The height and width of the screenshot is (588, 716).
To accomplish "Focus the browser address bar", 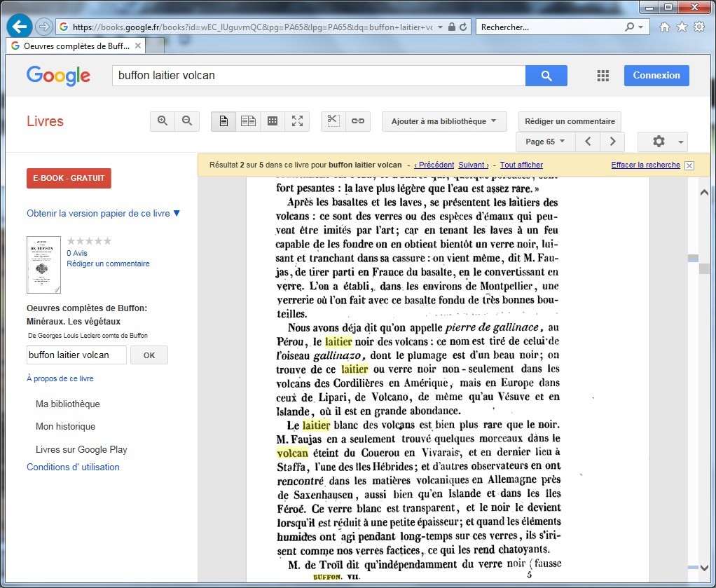I will tap(252, 27).
